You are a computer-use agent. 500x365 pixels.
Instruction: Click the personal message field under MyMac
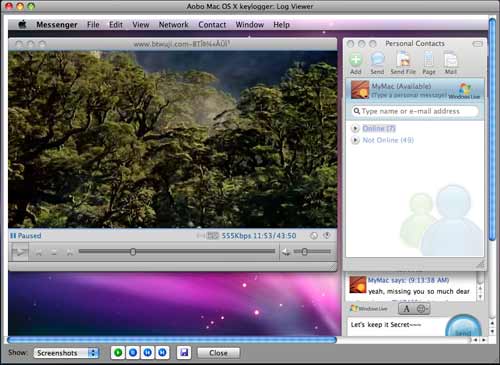[409, 95]
